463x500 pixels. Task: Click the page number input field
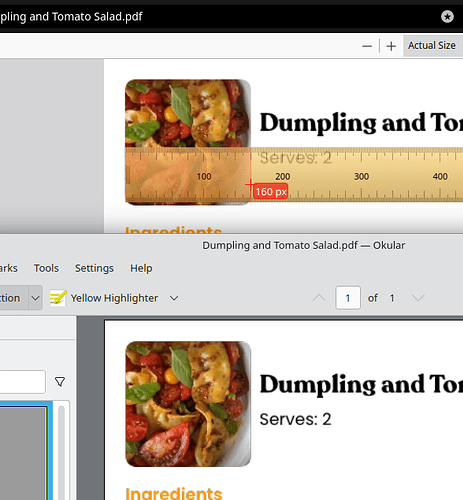(x=348, y=298)
